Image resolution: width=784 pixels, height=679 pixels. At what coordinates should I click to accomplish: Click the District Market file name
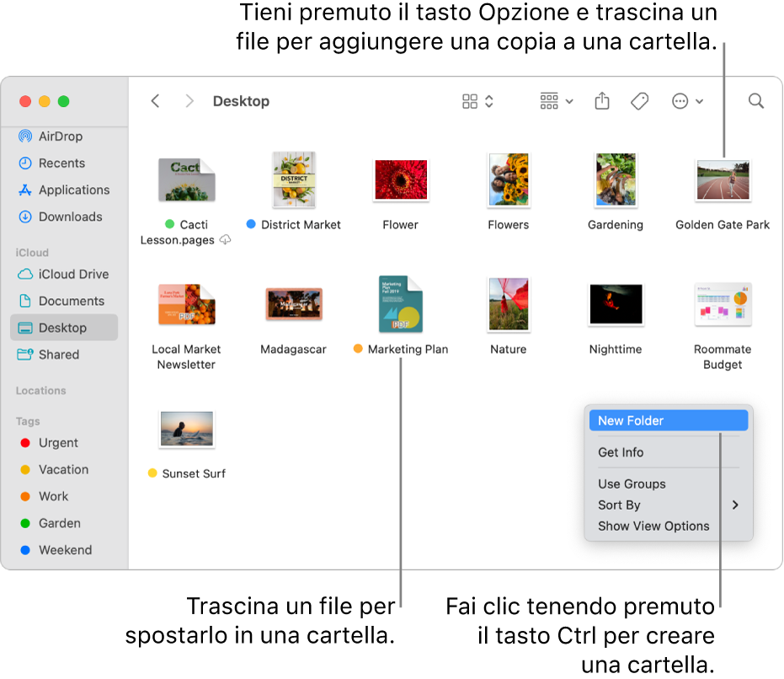click(x=301, y=225)
